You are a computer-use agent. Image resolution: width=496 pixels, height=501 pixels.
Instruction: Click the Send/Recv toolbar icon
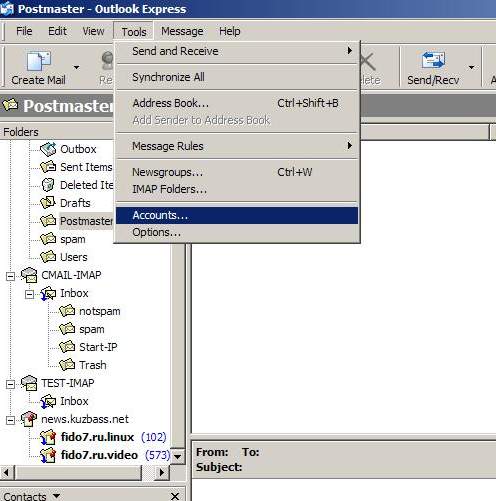pyautogui.click(x=433, y=60)
